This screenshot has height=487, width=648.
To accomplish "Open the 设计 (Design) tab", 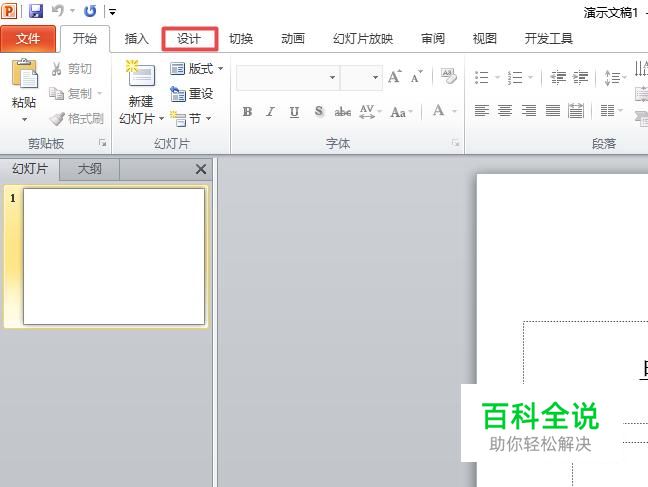I will (189, 39).
